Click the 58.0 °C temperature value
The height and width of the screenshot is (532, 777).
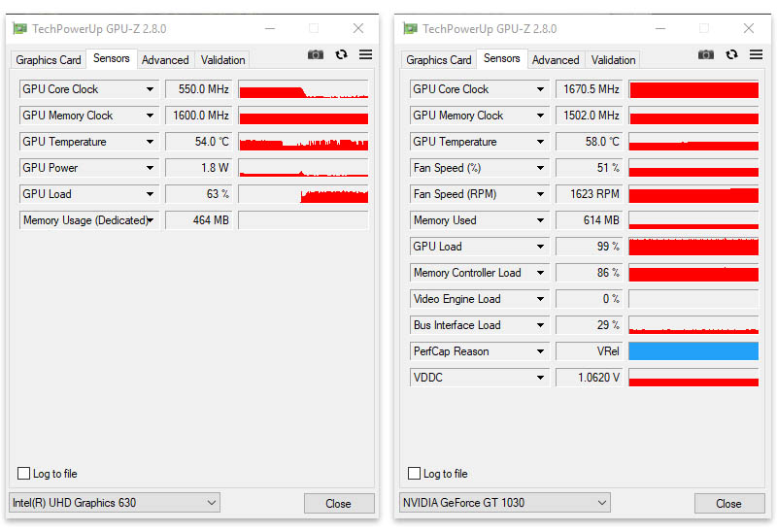pyautogui.click(x=590, y=142)
